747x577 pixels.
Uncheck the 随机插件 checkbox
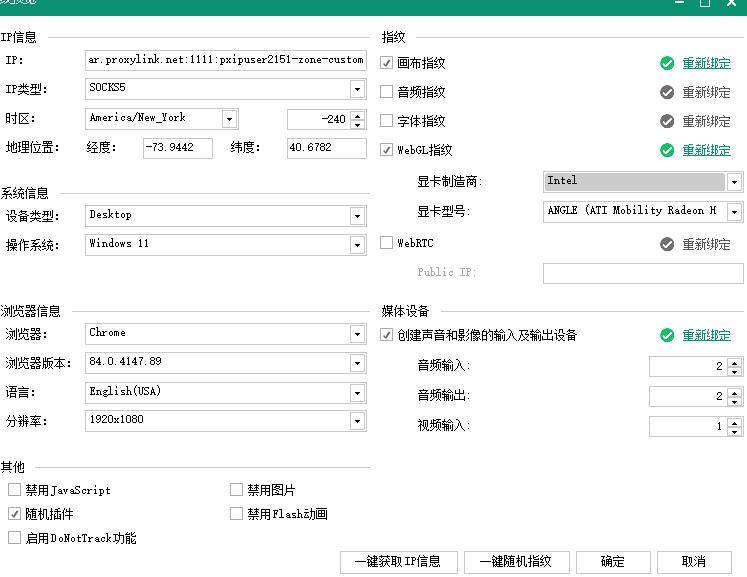coord(14,514)
